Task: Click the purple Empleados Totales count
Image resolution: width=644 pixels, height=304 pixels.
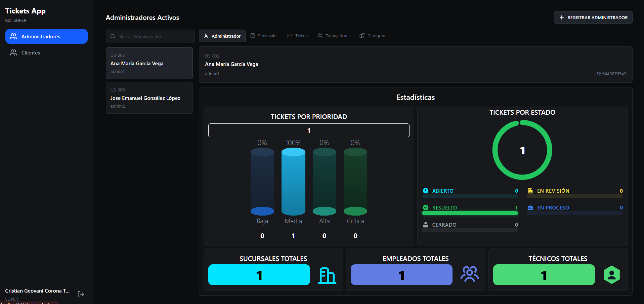Action: pyautogui.click(x=401, y=275)
